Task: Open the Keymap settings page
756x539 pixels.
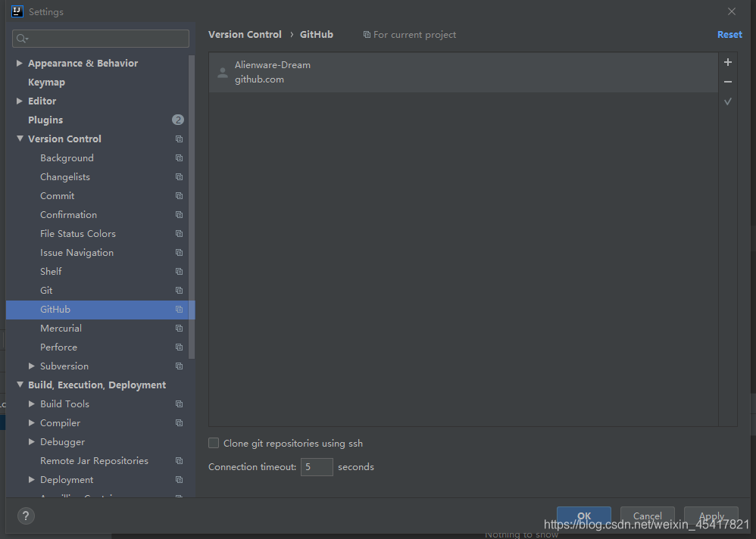Action: coord(46,83)
